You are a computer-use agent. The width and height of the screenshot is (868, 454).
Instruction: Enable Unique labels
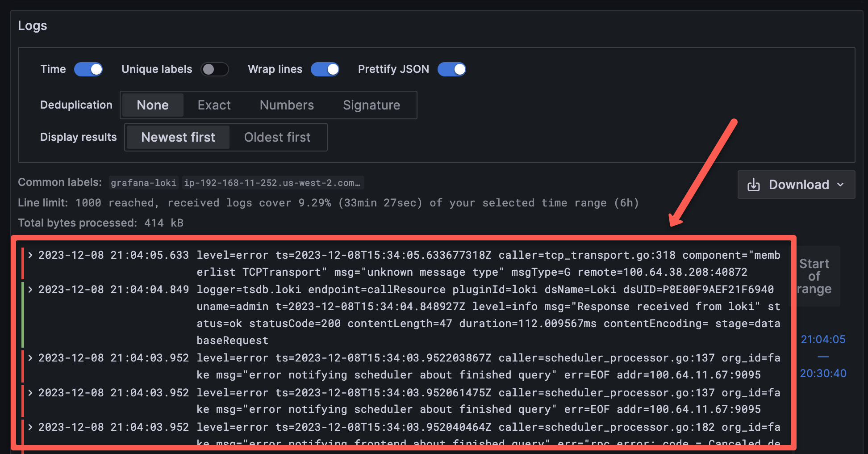coord(215,69)
